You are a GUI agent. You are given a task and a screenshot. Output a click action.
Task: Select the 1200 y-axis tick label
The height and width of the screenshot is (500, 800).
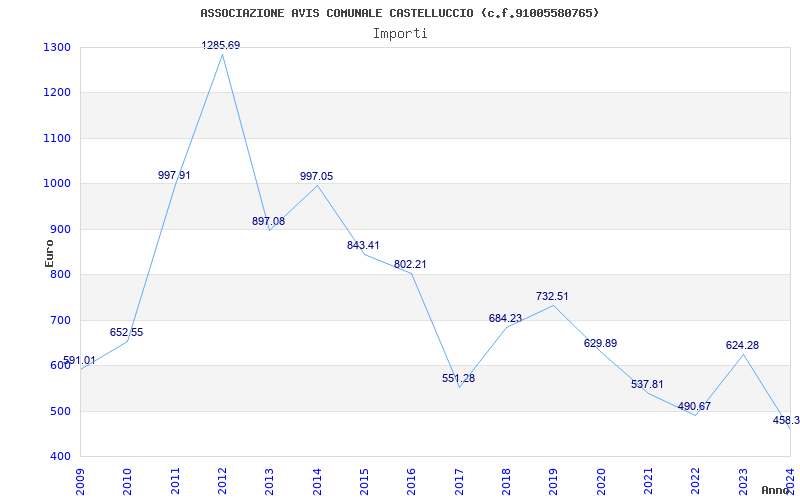(x=58, y=93)
